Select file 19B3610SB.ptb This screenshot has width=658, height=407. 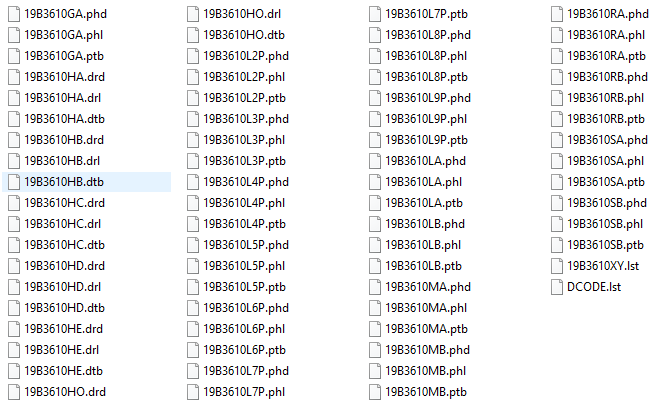click(x=606, y=245)
